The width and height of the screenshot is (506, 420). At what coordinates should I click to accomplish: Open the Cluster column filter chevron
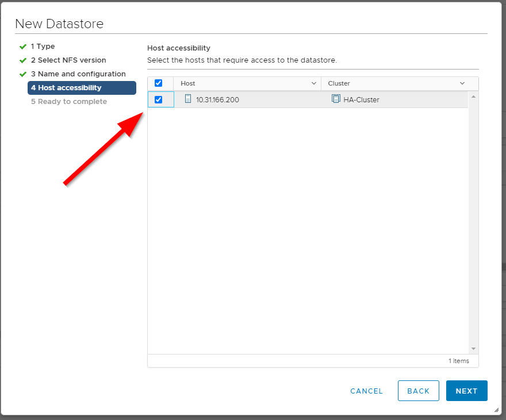pyautogui.click(x=462, y=83)
